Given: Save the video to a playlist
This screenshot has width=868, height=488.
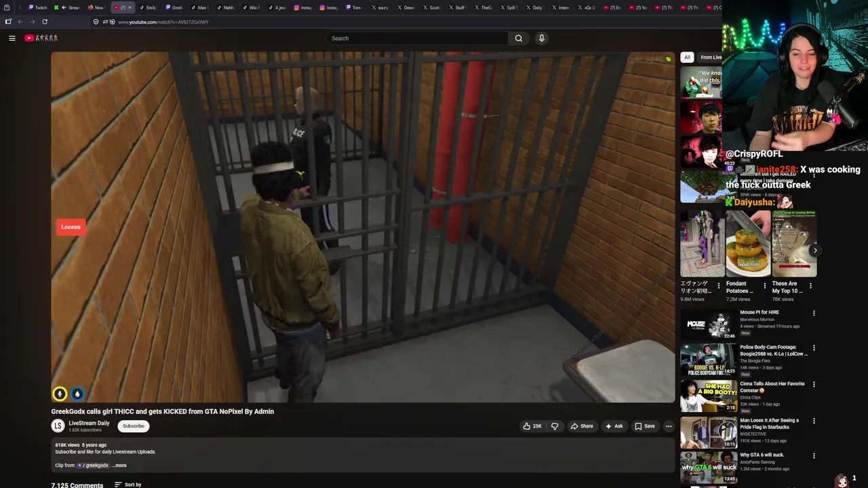Looking at the screenshot, I should (x=644, y=426).
